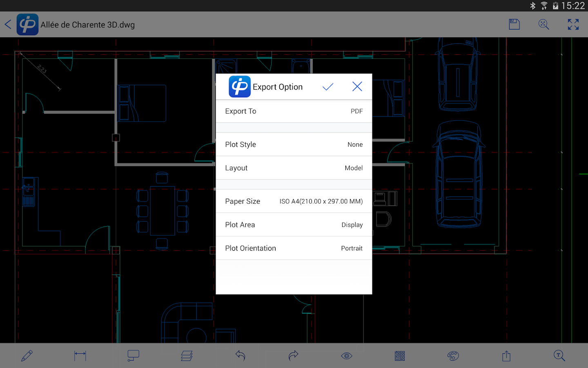Toggle the eye visibility icon
Image resolution: width=588 pixels, height=368 pixels.
pos(347,356)
